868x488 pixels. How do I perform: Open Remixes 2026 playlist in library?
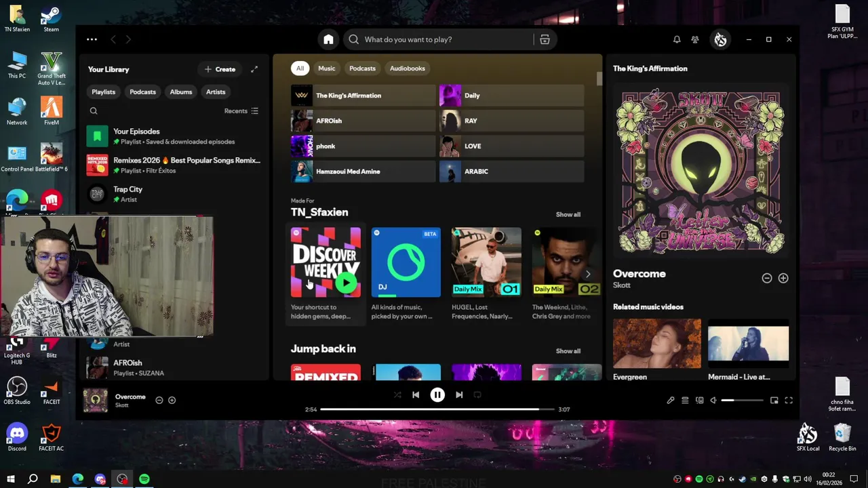[x=174, y=165]
